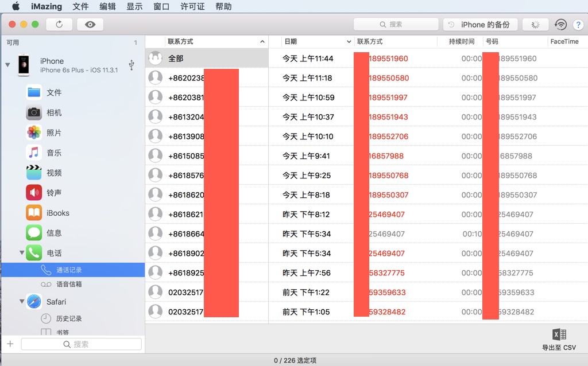588x366 pixels.
Task: Click the plus add button
Action: [x=10, y=344]
